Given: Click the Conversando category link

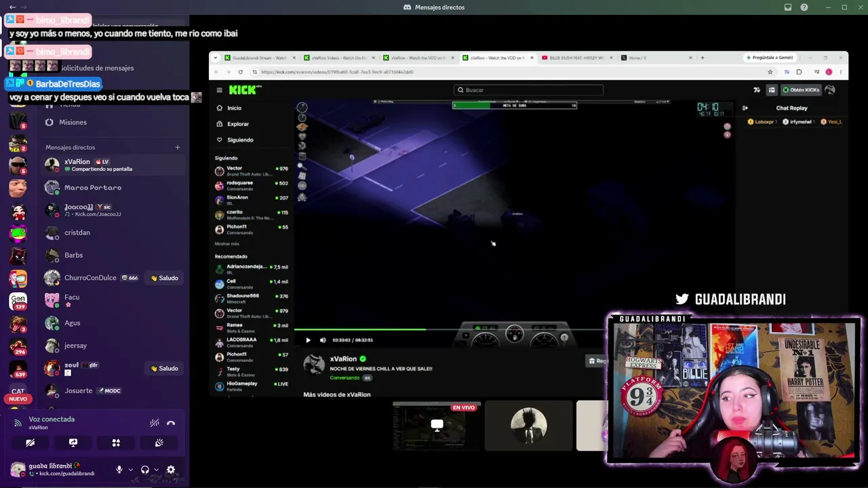Looking at the screenshot, I should coord(344,378).
